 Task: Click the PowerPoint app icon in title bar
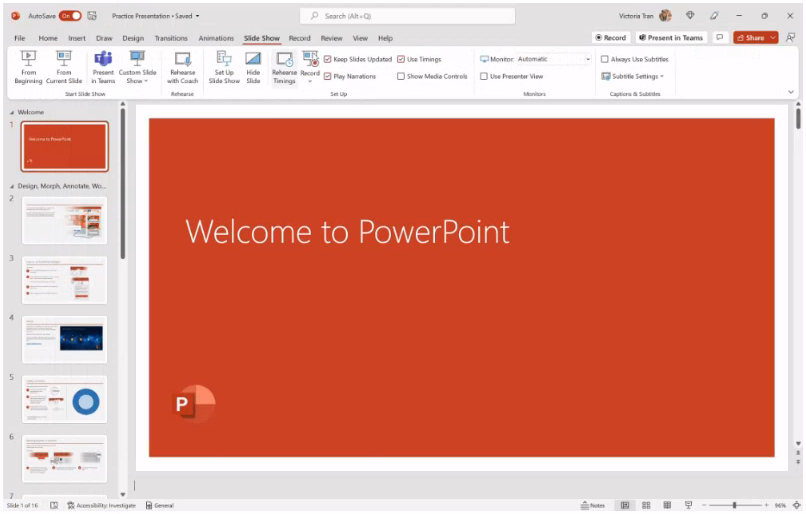[15, 16]
